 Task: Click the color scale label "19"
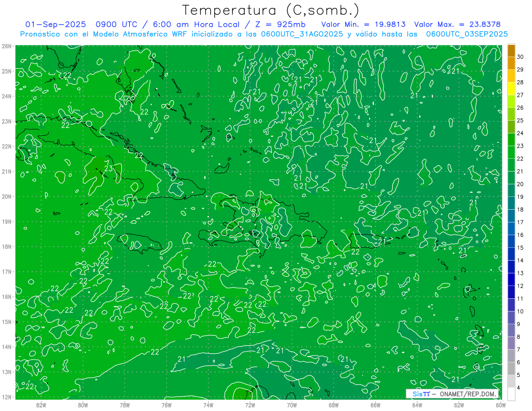click(520, 197)
